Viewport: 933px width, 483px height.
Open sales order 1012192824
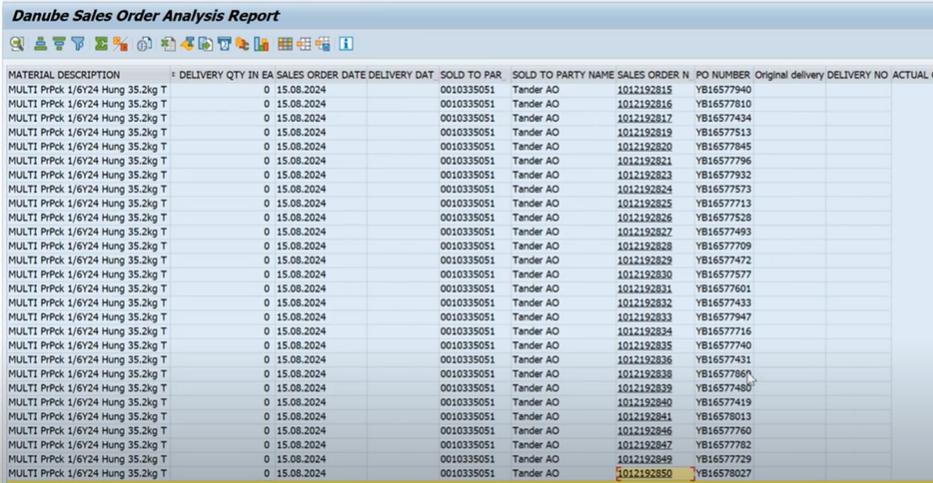click(644, 189)
